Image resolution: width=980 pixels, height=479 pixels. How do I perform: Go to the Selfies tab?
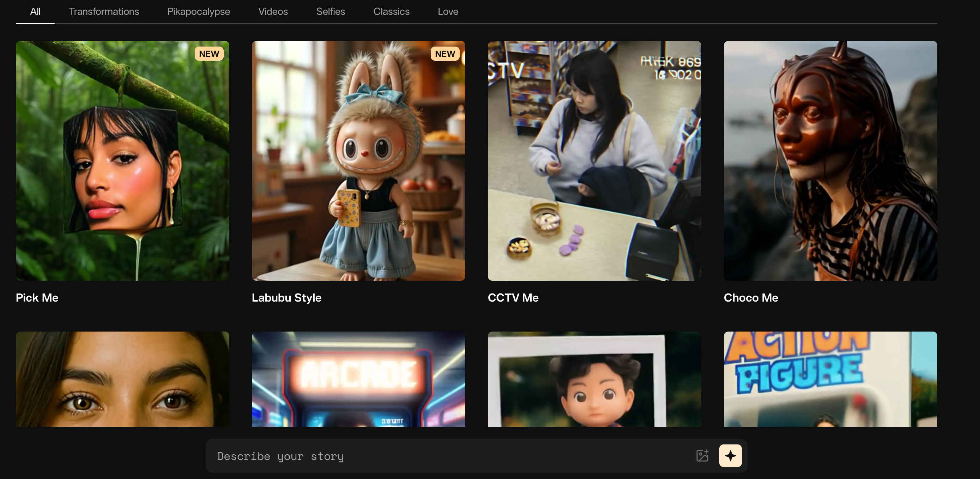coord(330,11)
